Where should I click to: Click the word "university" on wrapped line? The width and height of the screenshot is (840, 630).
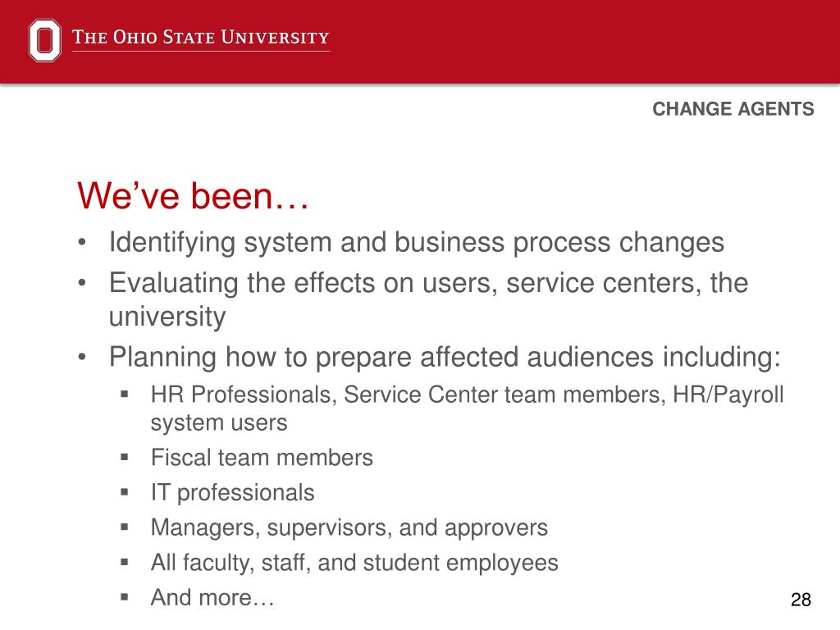167,317
